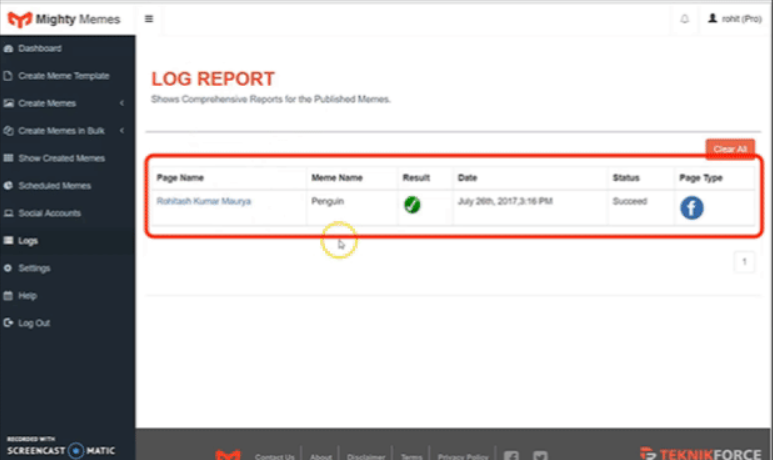Open Social Accounts page
773x460 pixels.
point(49,213)
